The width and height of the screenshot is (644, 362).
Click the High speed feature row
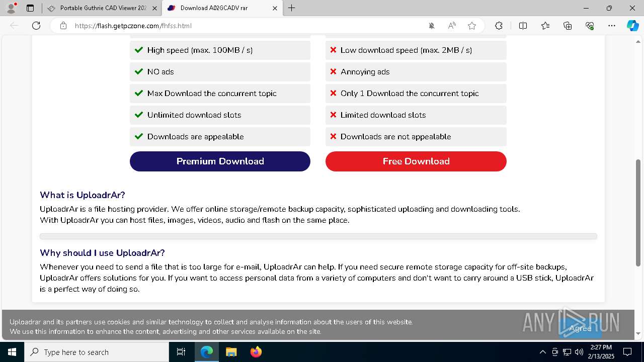[x=220, y=50]
